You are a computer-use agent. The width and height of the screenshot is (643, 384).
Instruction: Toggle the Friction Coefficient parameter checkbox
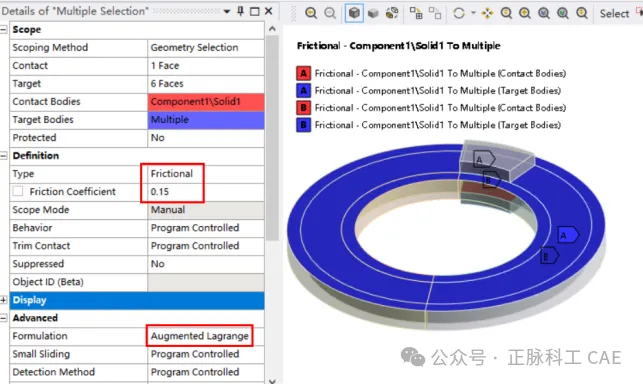click(x=18, y=191)
